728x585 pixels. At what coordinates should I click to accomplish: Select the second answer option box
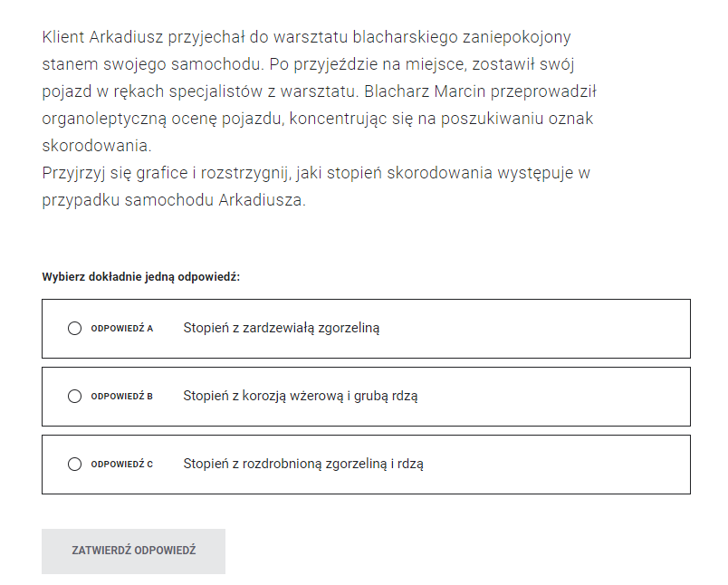tap(366, 396)
